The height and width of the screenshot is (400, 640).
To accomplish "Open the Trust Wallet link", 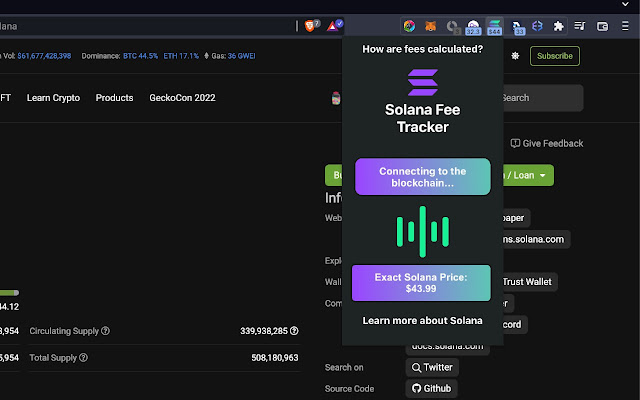I will [x=528, y=282].
